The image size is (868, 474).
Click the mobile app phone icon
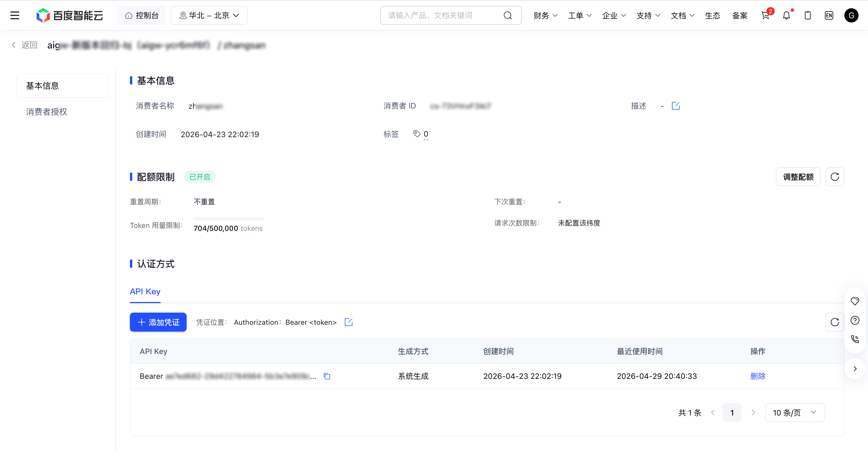(x=808, y=15)
